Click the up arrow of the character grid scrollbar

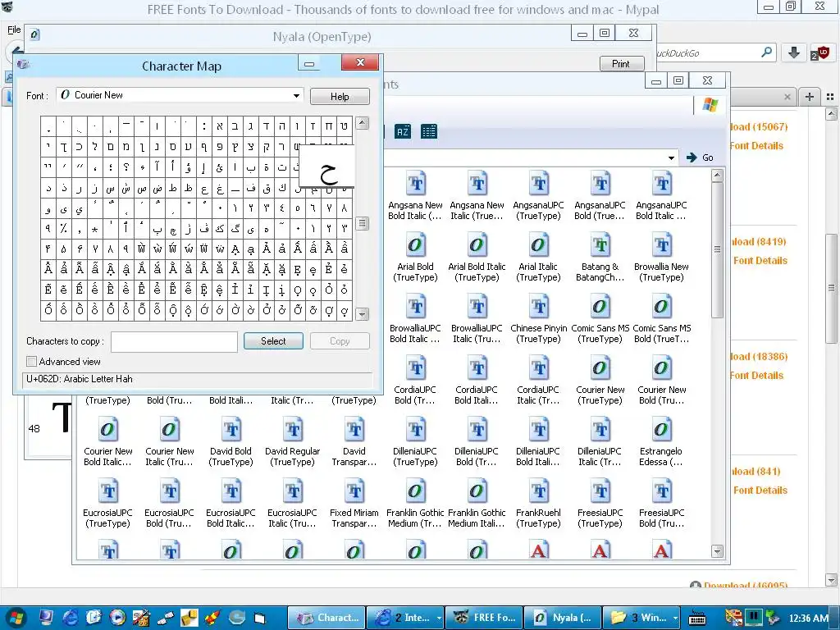(x=362, y=123)
